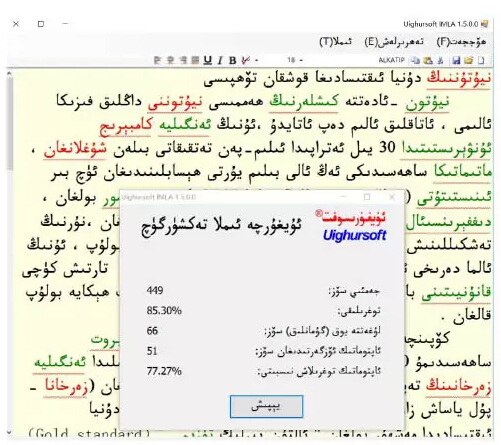The height and width of the screenshot is (445, 501).
Task: Click the dialog heading ئۇيغۇرچە ئىملا تەكشۈرگۈچ
Action: pyautogui.click(x=221, y=226)
